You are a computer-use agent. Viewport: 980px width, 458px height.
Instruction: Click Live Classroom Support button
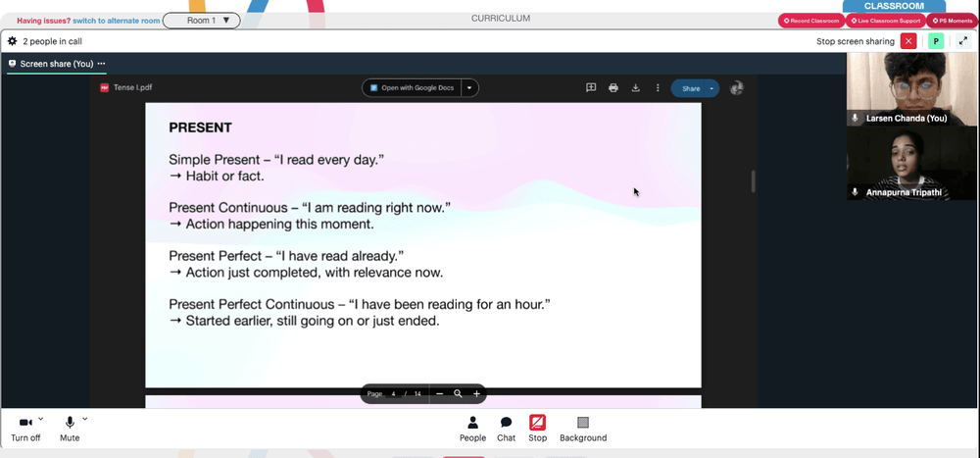[886, 21]
